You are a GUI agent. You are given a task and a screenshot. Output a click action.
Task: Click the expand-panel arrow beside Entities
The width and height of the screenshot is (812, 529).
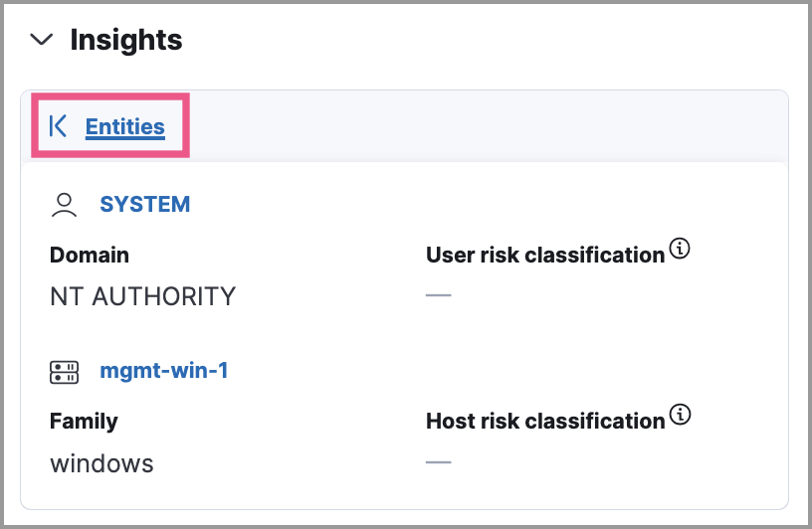pos(58,126)
